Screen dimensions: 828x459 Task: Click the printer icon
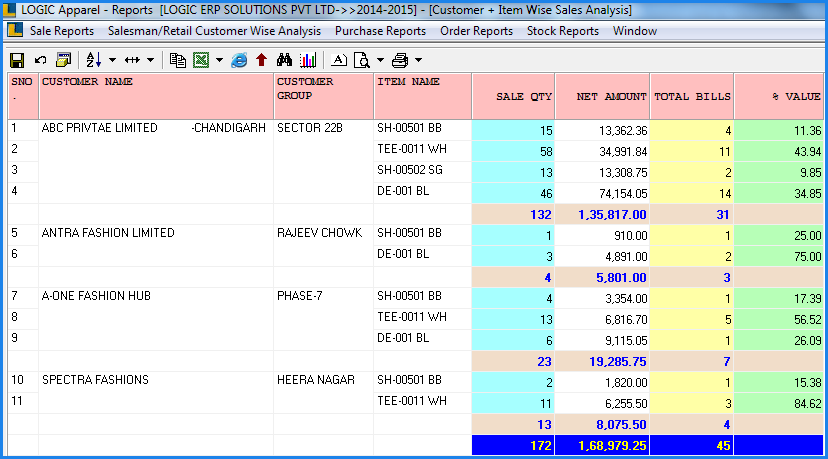tap(400, 60)
